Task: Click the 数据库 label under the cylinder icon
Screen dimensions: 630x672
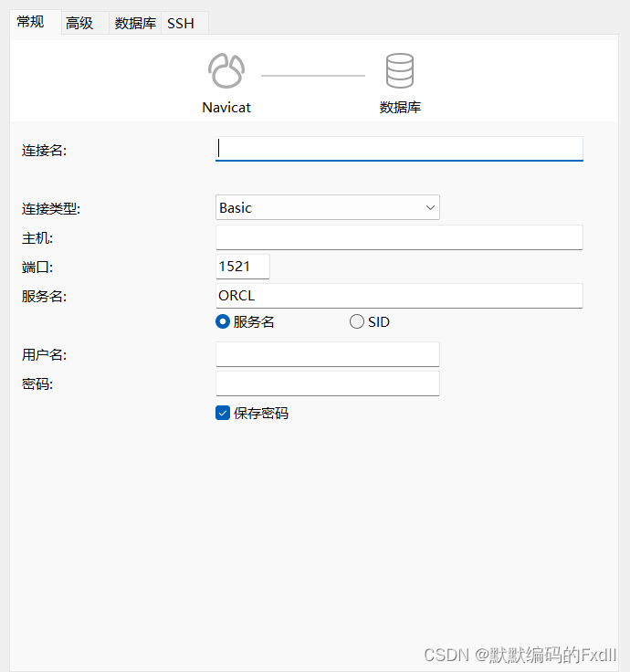Action: 400,107
